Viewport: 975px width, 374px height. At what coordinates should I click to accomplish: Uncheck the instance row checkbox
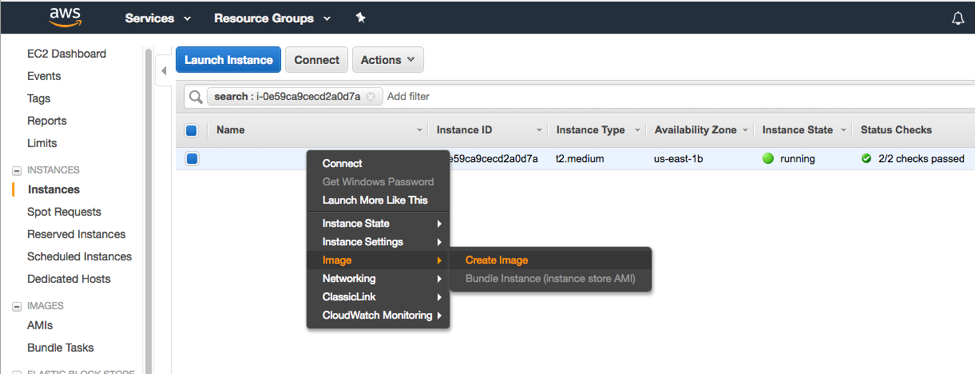[x=192, y=159]
